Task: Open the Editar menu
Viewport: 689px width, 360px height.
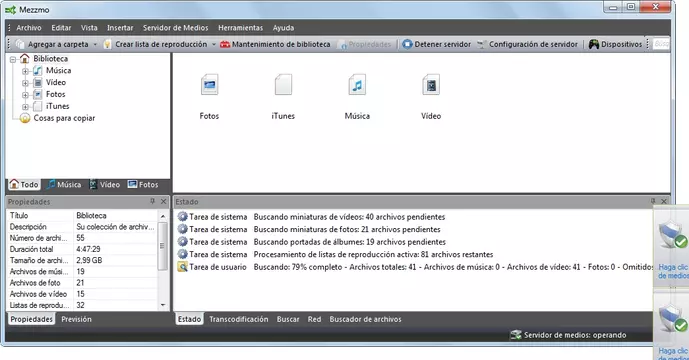Action: (61, 28)
